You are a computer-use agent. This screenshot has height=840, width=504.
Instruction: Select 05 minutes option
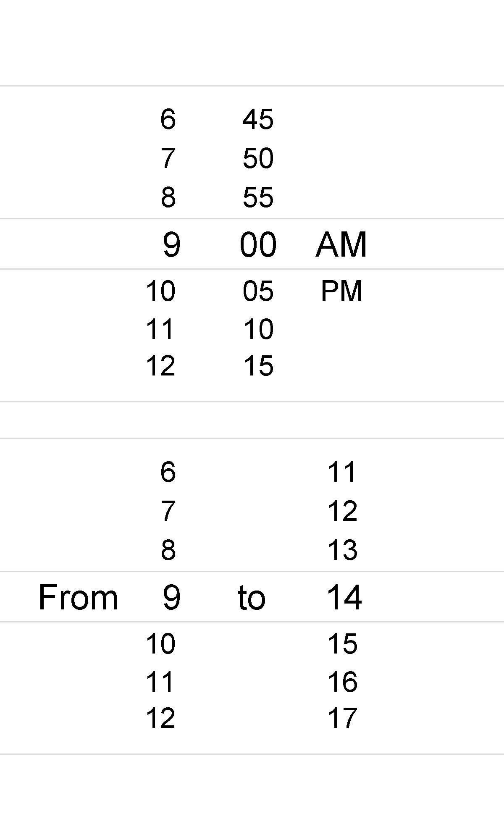tap(258, 291)
